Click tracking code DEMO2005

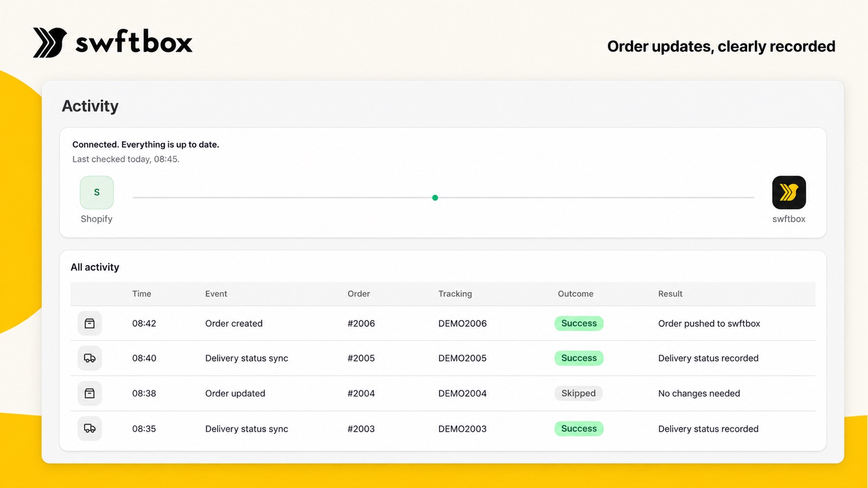click(462, 358)
